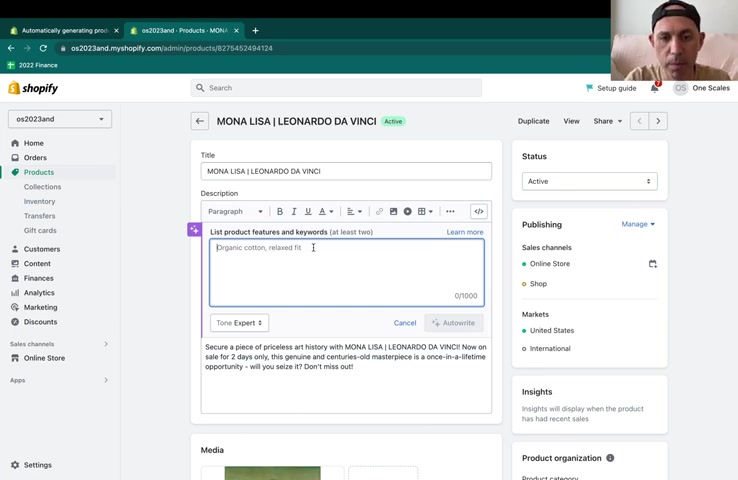View the product in store
Viewport: 738px width, 480px height.
(x=571, y=121)
